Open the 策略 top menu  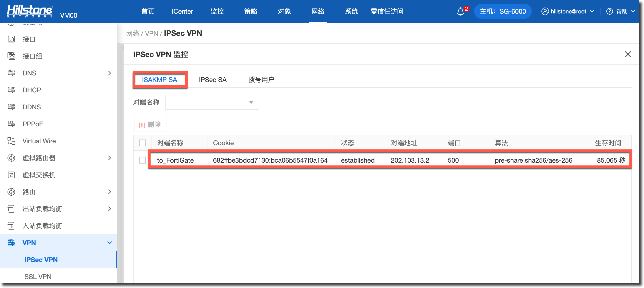(250, 12)
